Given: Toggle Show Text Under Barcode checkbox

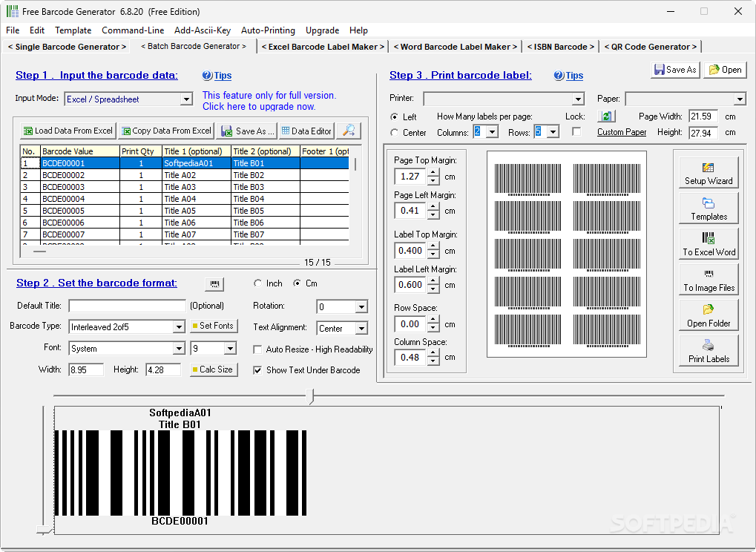Looking at the screenshot, I should pos(257,370).
